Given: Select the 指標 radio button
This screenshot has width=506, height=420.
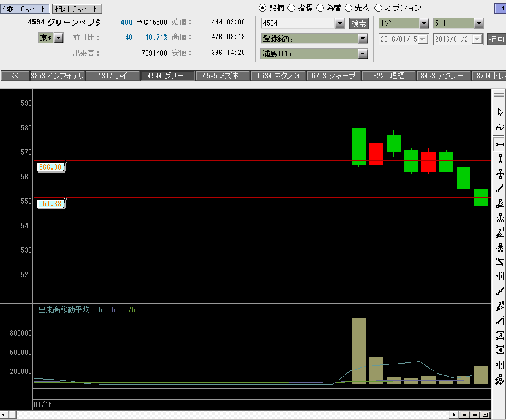Looking at the screenshot, I should click(291, 8).
